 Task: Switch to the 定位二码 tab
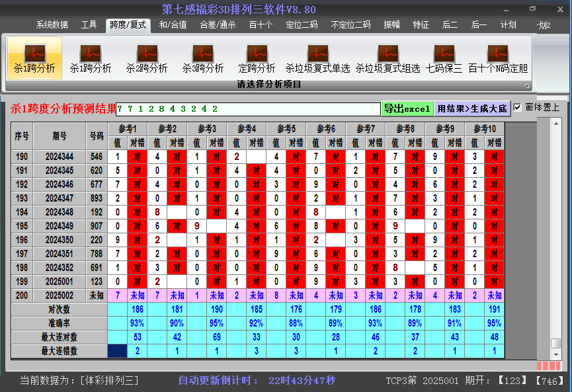pos(302,25)
